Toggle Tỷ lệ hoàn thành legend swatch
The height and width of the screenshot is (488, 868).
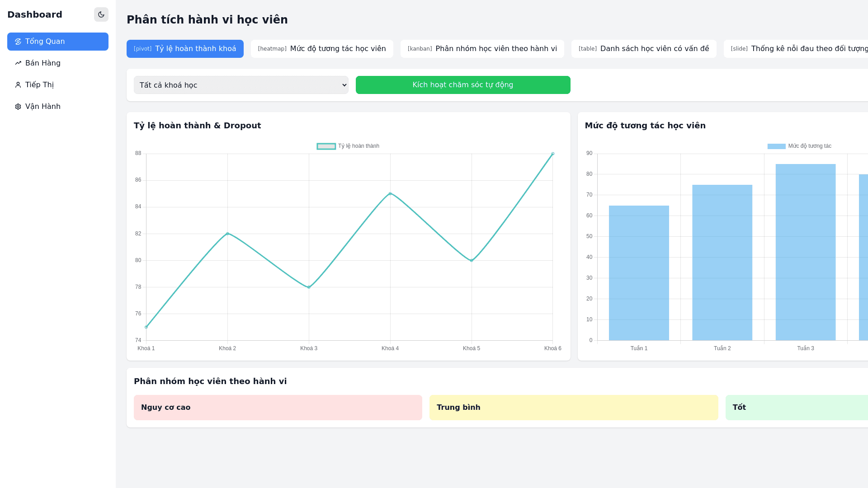(326, 146)
